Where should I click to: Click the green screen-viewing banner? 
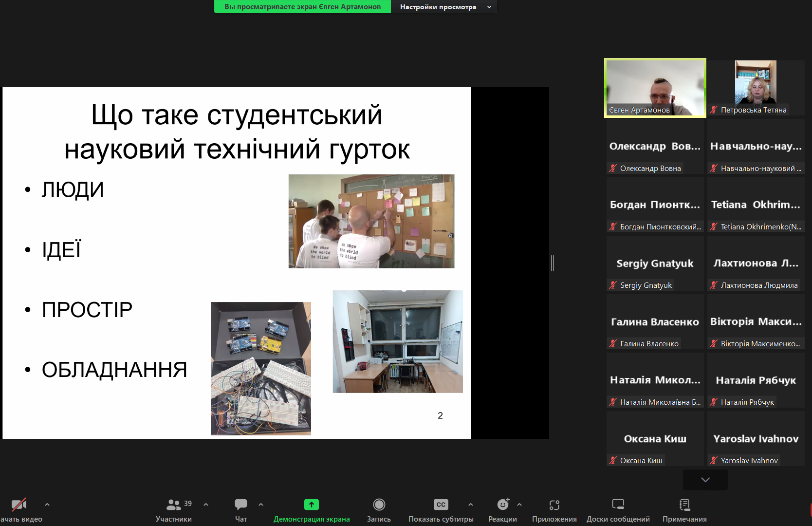click(x=302, y=7)
